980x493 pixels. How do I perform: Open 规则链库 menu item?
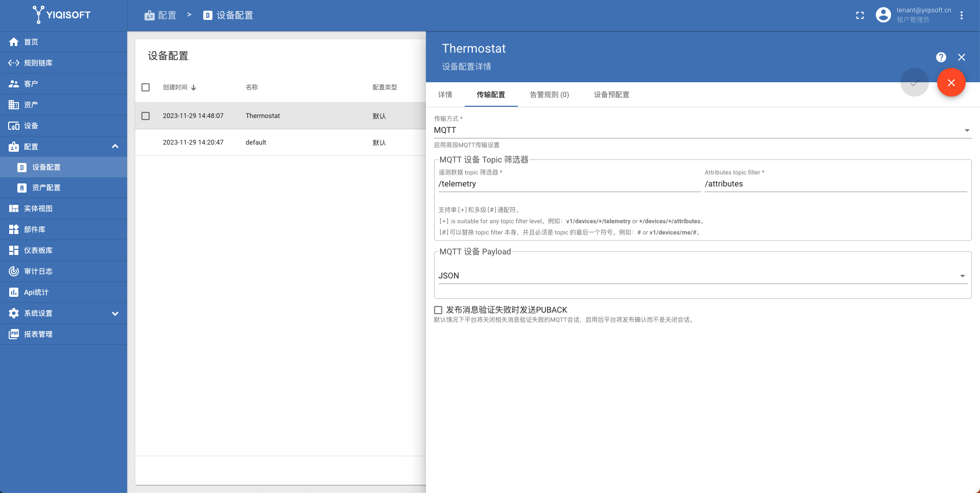click(63, 63)
